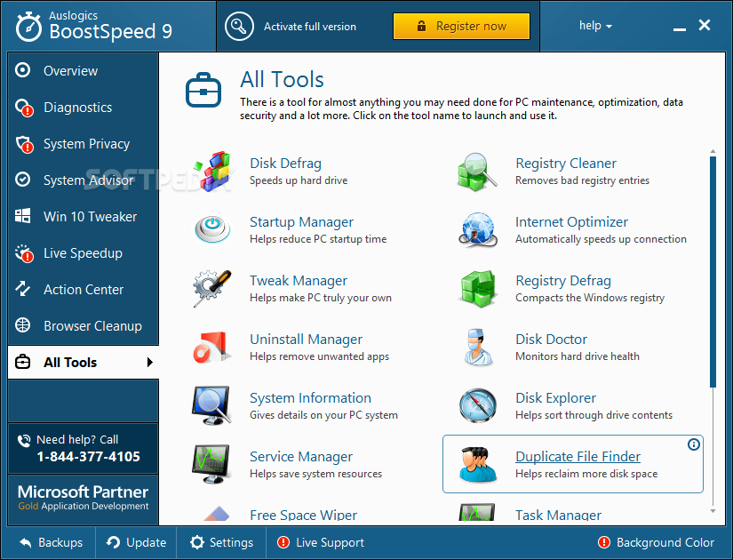Open the Free Space Wiper link
The width and height of the screenshot is (733, 560).
(303, 515)
